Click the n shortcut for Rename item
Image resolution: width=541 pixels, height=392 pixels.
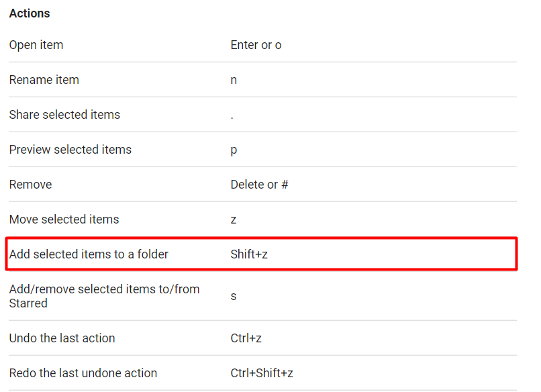pos(234,80)
